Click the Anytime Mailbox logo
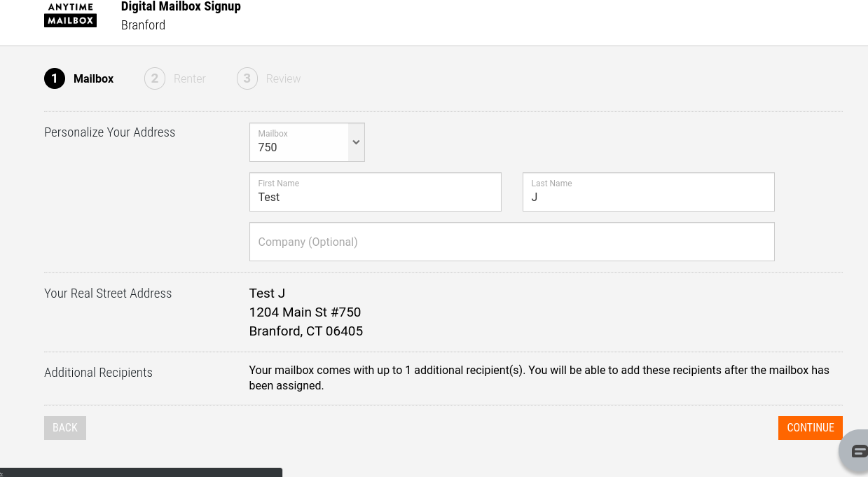This screenshot has height=477, width=868. click(x=70, y=15)
